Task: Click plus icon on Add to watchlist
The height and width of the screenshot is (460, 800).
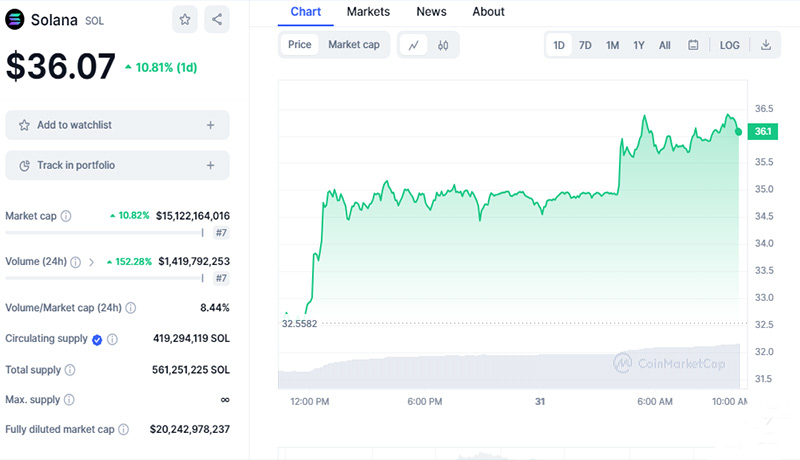Action: click(x=210, y=125)
